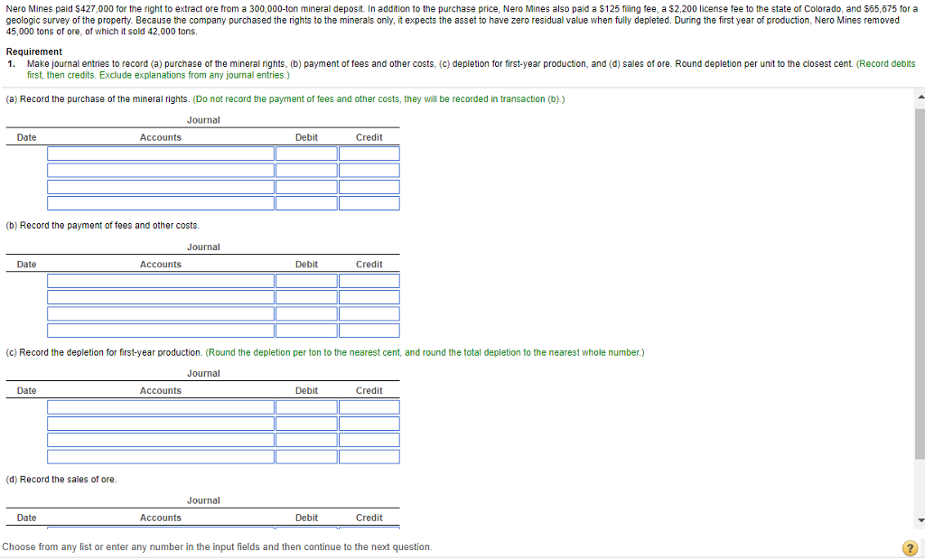
Task: Select first Accounts field in journal (b)
Action: click(x=161, y=281)
